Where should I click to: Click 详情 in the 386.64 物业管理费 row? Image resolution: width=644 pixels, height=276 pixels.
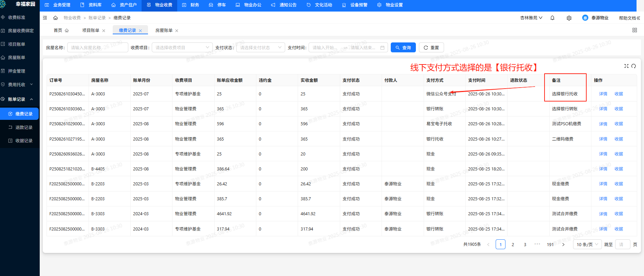click(603, 169)
